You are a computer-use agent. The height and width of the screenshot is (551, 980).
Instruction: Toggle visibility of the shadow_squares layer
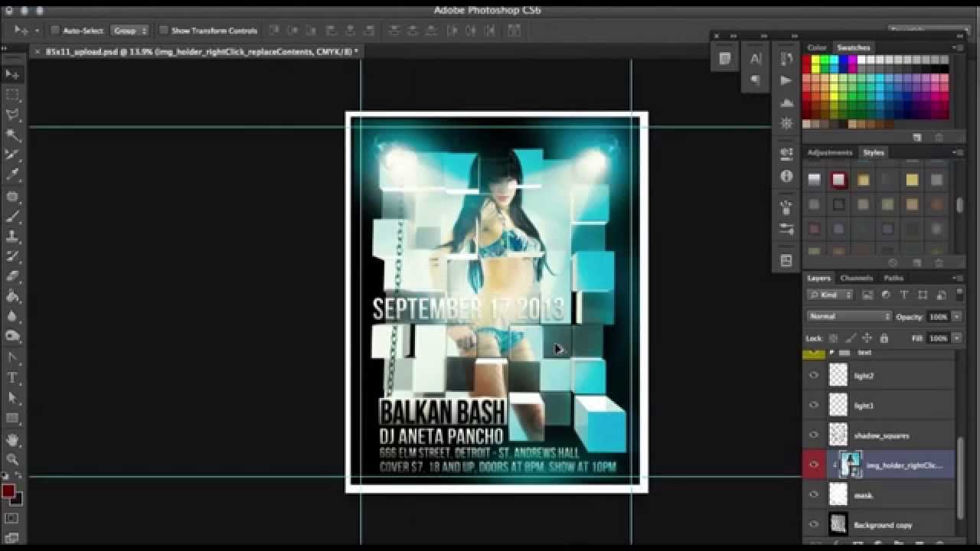[813, 435]
